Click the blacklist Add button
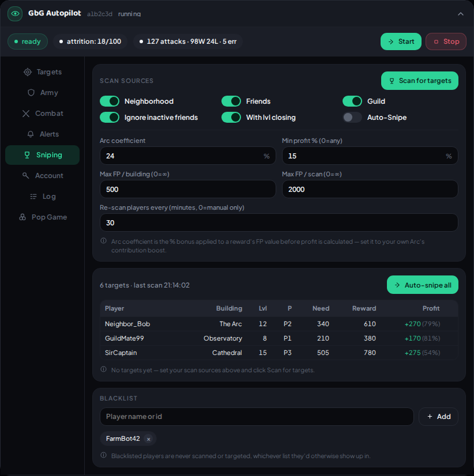This screenshot has width=474, height=476. [x=438, y=417]
